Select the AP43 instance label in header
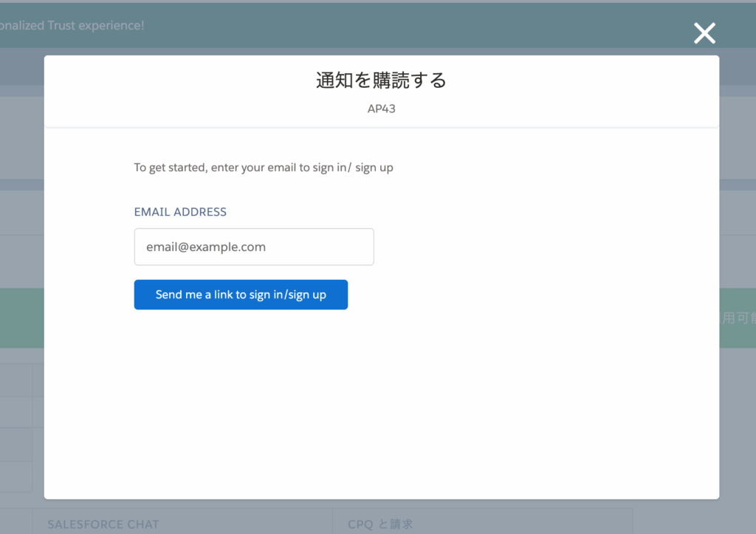 tap(381, 109)
